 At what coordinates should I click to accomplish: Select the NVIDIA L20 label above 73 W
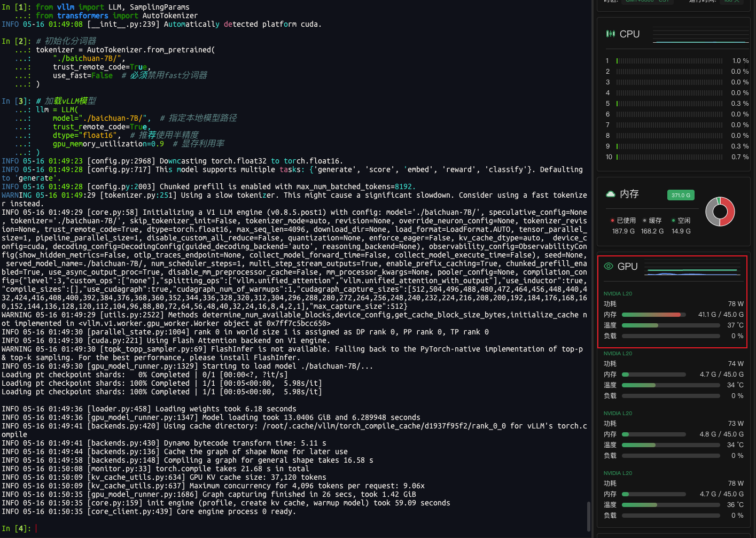[618, 414]
